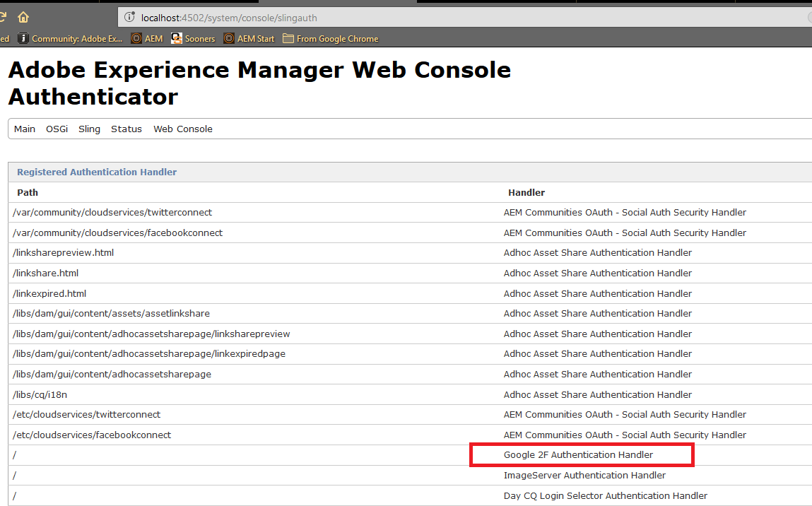Click the /linksharepreview.html path cell
This screenshot has height=506, width=812.
click(x=64, y=253)
